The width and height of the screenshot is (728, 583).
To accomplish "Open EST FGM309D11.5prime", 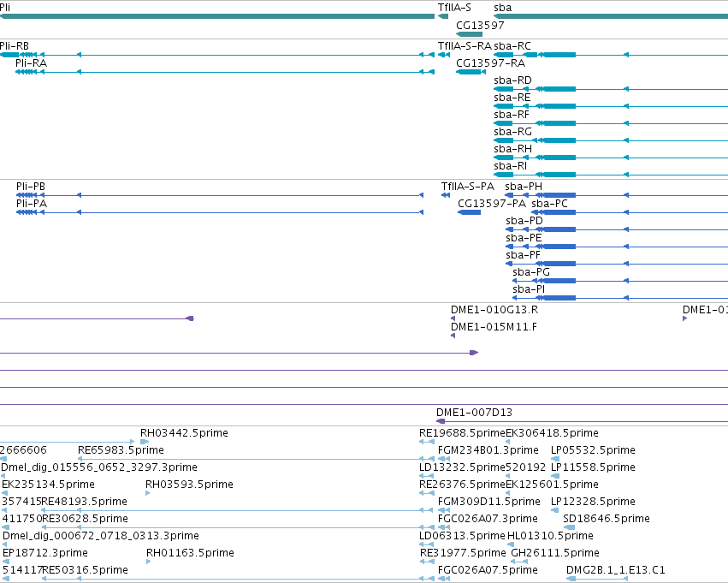I will tap(488, 503).
